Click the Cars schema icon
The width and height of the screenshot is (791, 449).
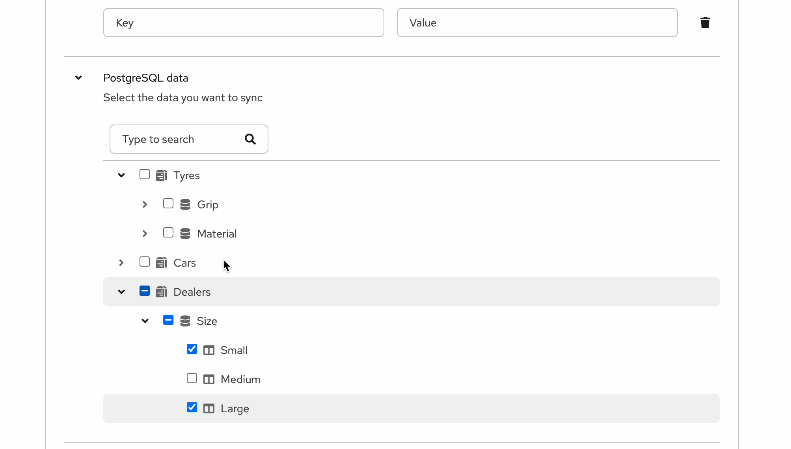pos(162,263)
